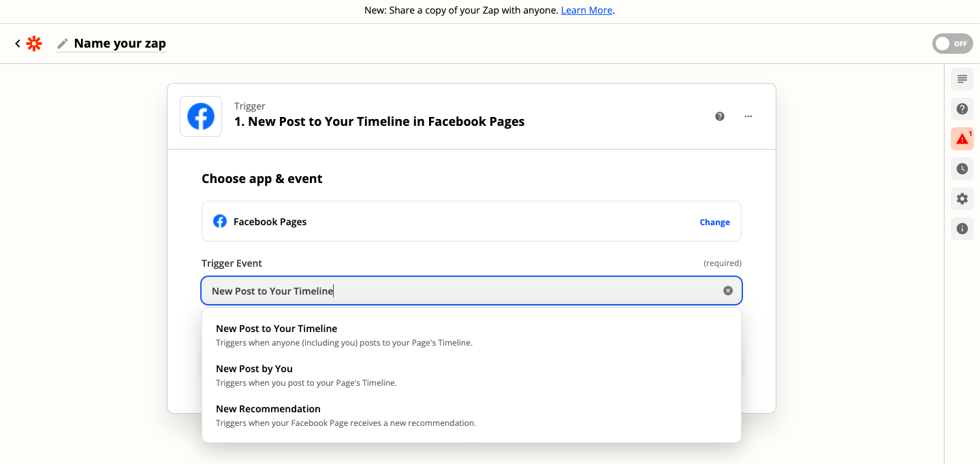The width and height of the screenshot is (980, 464).
Task: Click the Facebook logo in trigger header
Action: click(201, 116)
